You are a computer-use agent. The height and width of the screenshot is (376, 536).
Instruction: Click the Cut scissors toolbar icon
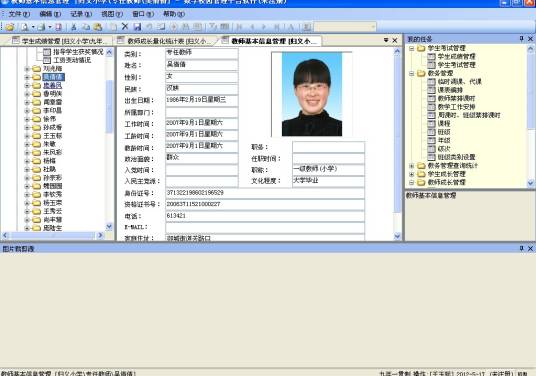tap(73, 27)
